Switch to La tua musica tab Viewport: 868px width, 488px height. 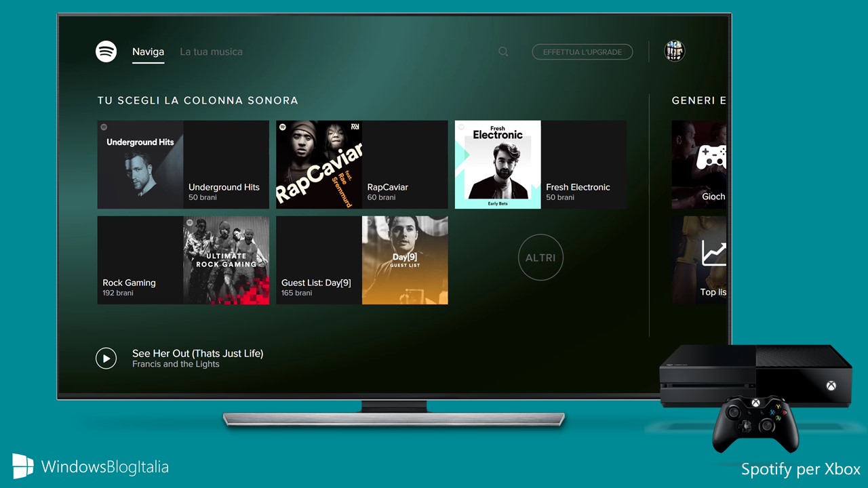(211, 52)
